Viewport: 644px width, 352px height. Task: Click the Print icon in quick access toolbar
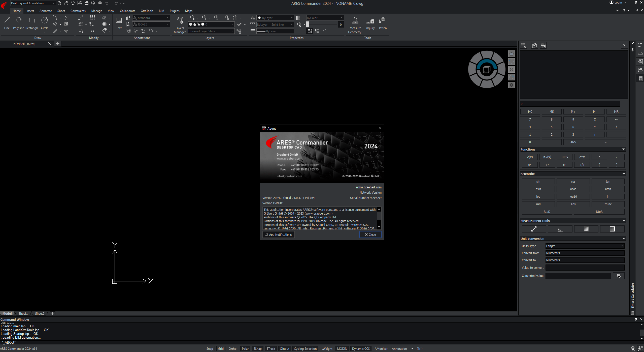coord(100,3)
